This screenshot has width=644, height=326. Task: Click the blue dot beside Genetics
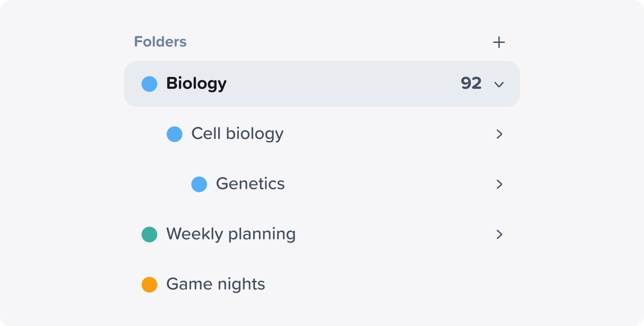tap(199, 184)
